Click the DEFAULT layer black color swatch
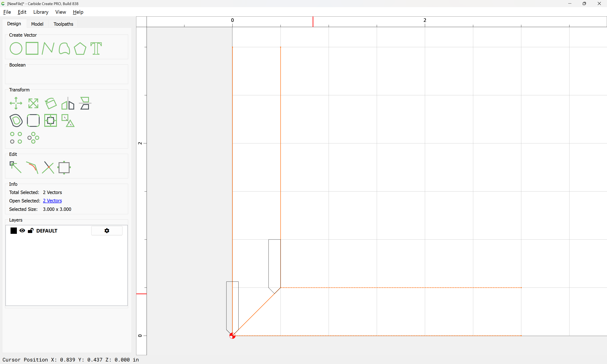 pyautogui.click(x=14, y=231)
